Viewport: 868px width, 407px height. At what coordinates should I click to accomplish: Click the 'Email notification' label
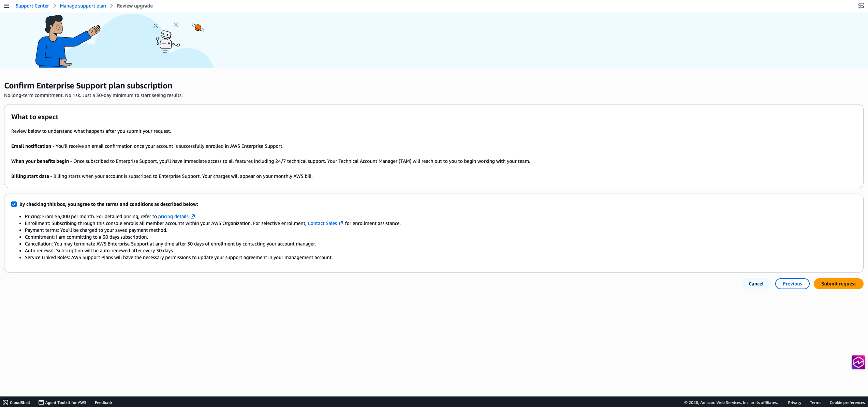click(x=31, y=146)
